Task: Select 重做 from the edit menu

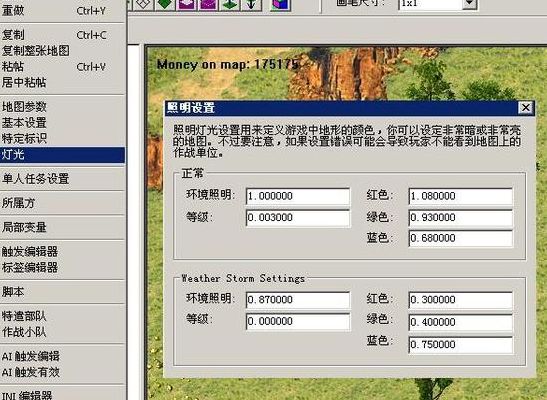Action: 62,10
